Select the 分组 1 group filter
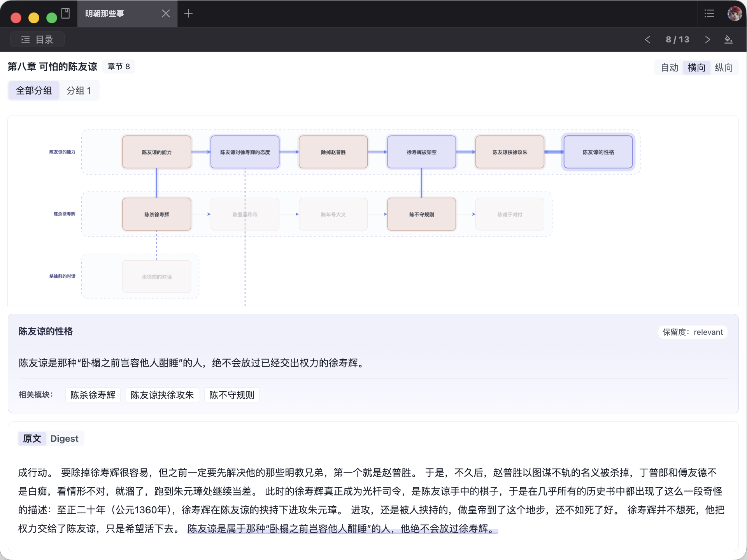Image resolution: width=747 pixels, height=560 pixels. click(79, 90)
